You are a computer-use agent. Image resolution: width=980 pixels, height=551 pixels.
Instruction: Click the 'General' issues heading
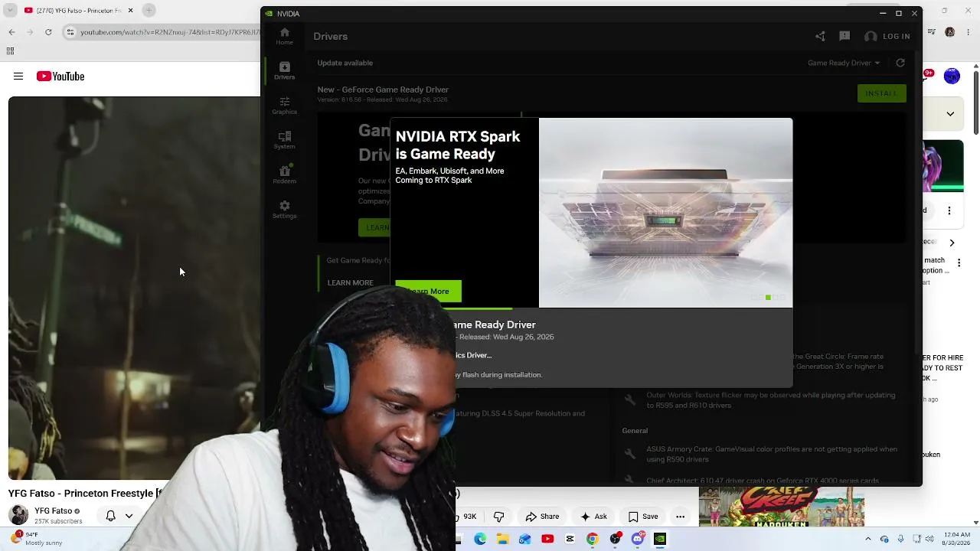tap(635, 431)
